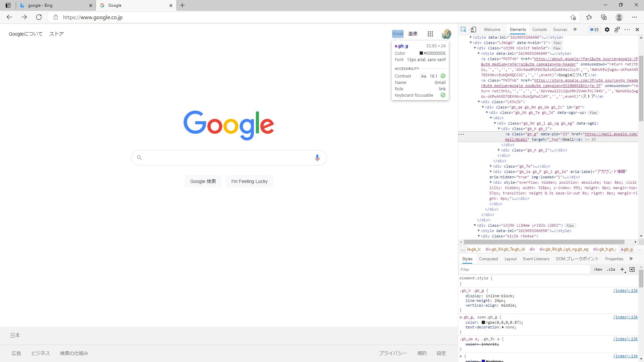Open the Collections icon
The height and width of the screenshot is (362, 644).
(x=604, y=17)
